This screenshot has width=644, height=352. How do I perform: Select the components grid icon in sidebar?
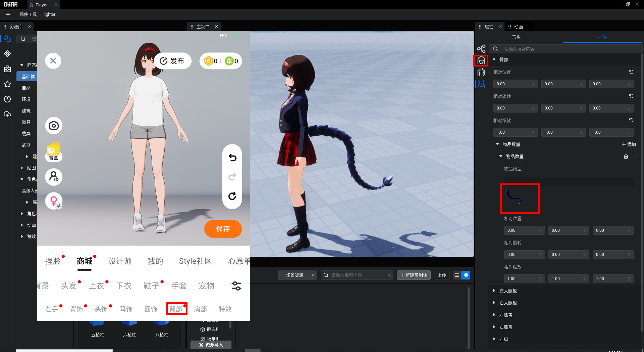7,54
